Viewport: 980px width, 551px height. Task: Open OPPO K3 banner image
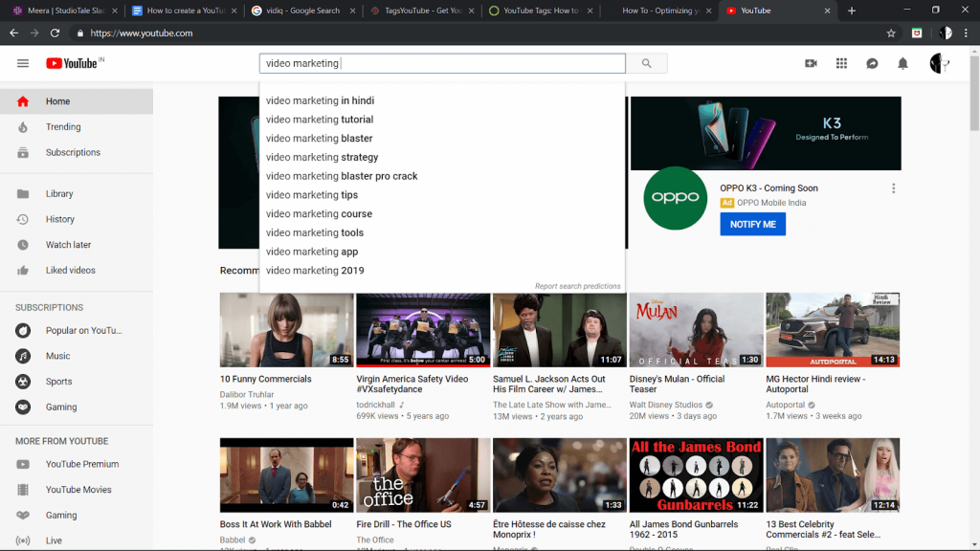[766, 133]
